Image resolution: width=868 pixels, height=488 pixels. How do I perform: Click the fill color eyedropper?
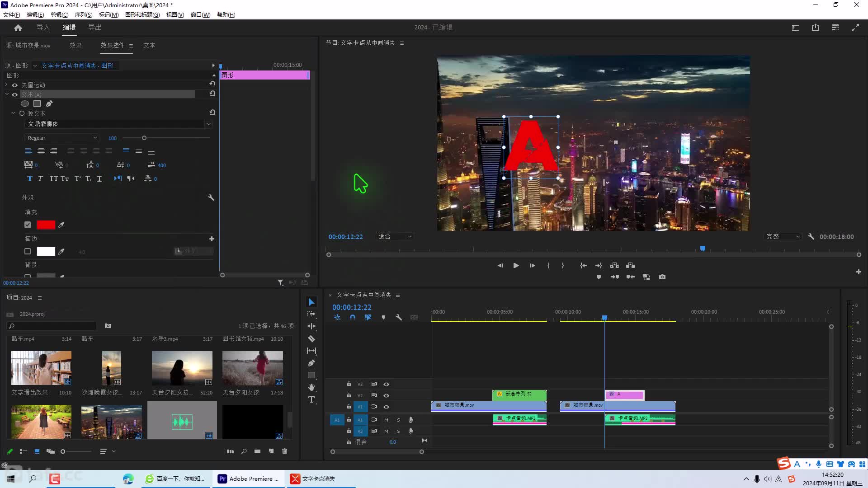point(61,225)
